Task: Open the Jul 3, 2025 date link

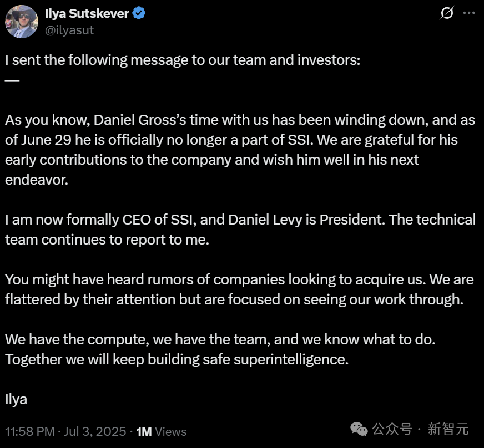Action: [96, 431]
